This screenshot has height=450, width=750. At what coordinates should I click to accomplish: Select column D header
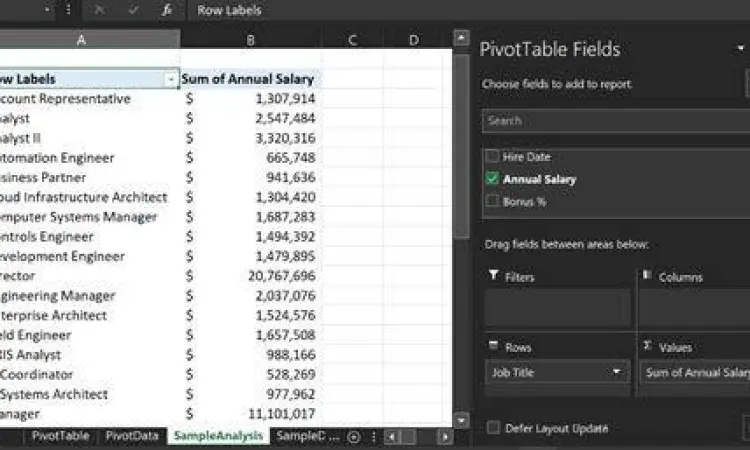pyautogui.click(x=414, y=40)
